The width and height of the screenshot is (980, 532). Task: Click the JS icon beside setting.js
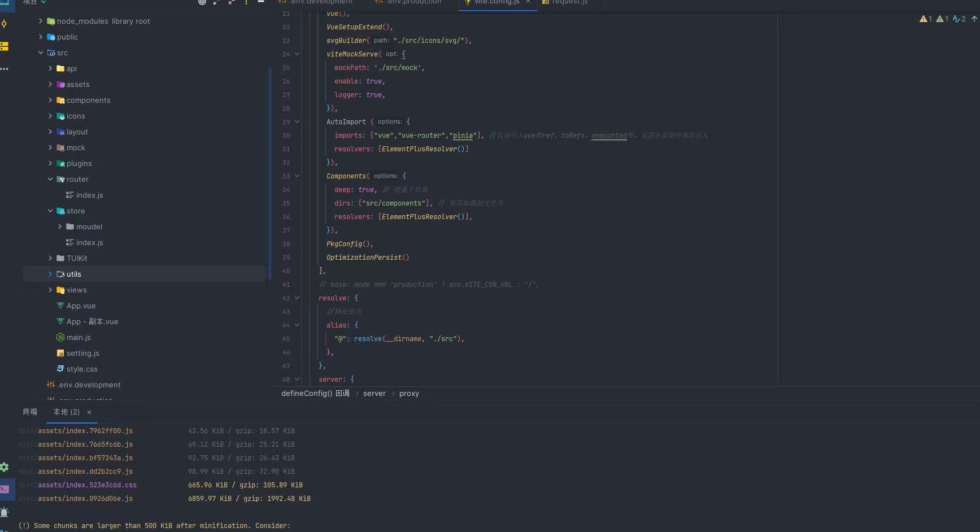pos(60,353)
